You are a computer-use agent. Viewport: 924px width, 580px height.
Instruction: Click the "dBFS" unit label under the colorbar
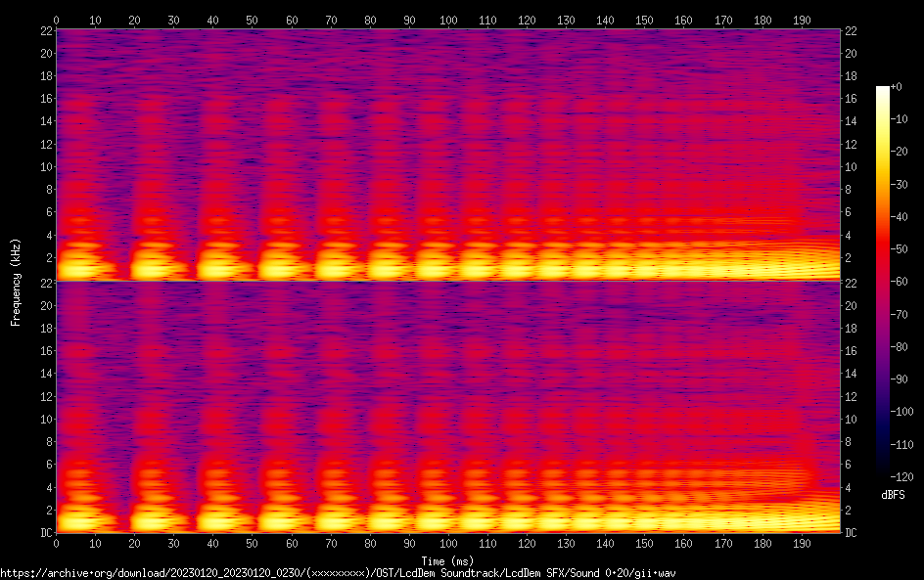(893, 496)
